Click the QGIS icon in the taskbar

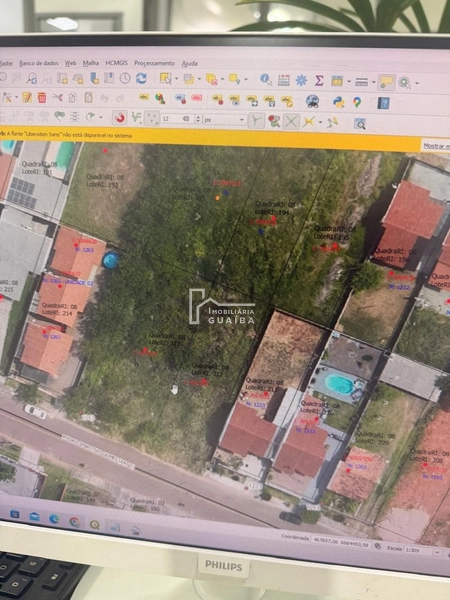pos(94,524)
